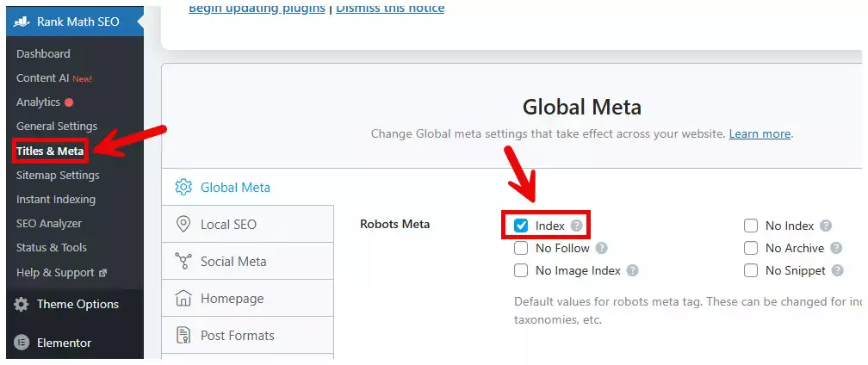868x365 pixels.
Task: Switch to Homepage tab
Action: [247, 298]
